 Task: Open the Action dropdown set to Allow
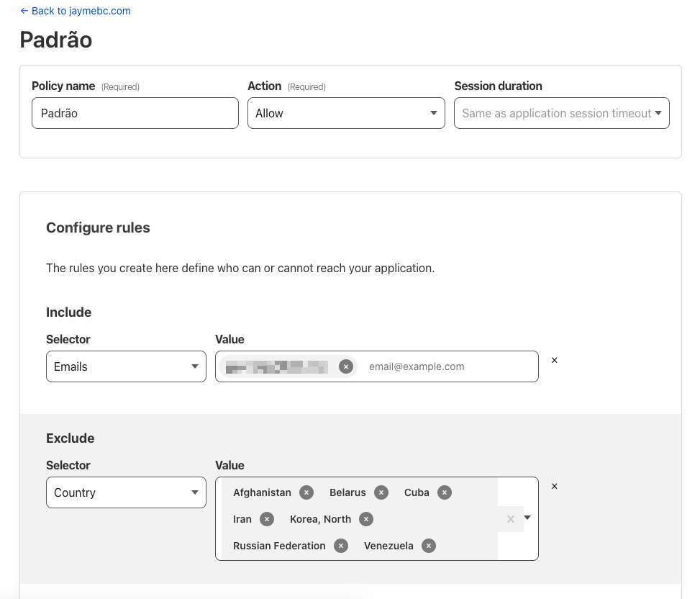click(346, 113)
